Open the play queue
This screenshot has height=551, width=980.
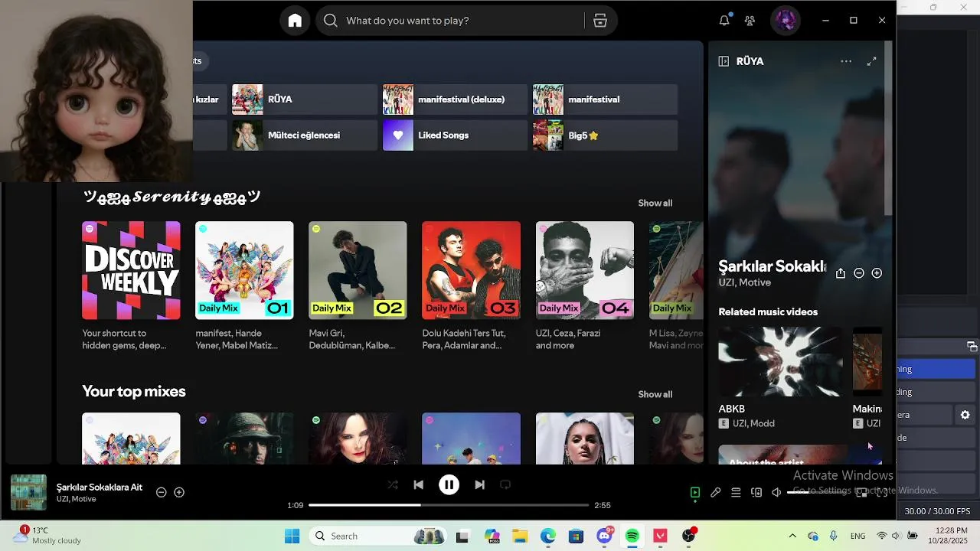pyautogui.click(x=736, y=493)
